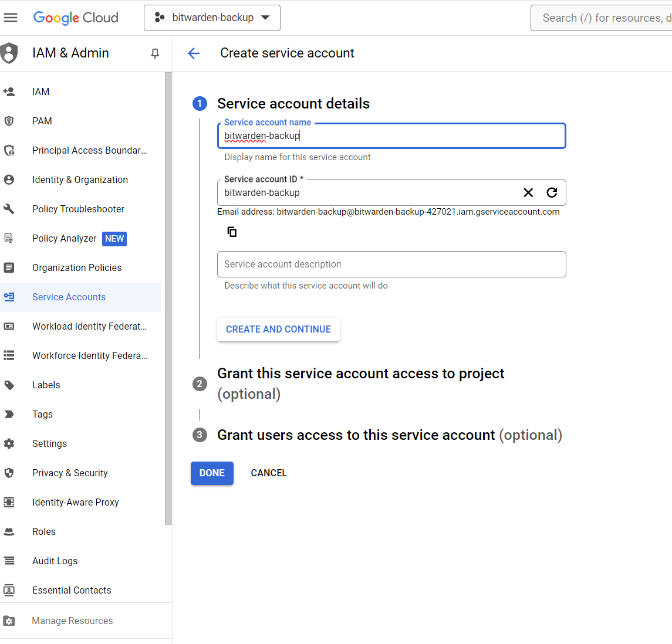Focus the Service account name field
This screenshot has width=672, height=644.
[391, 136]
